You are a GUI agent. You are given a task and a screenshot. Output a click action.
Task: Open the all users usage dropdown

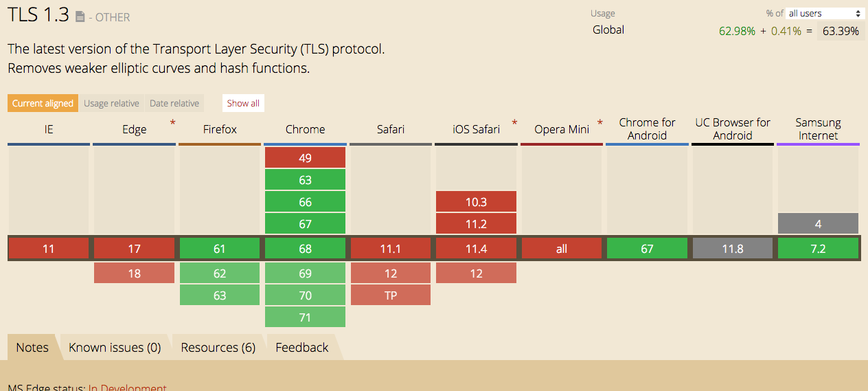pyautogui.click(x=825, y=13)
